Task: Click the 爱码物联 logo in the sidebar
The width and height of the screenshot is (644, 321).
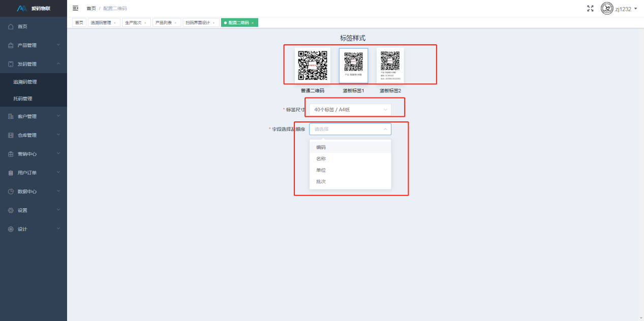Action: click(34, 8)
